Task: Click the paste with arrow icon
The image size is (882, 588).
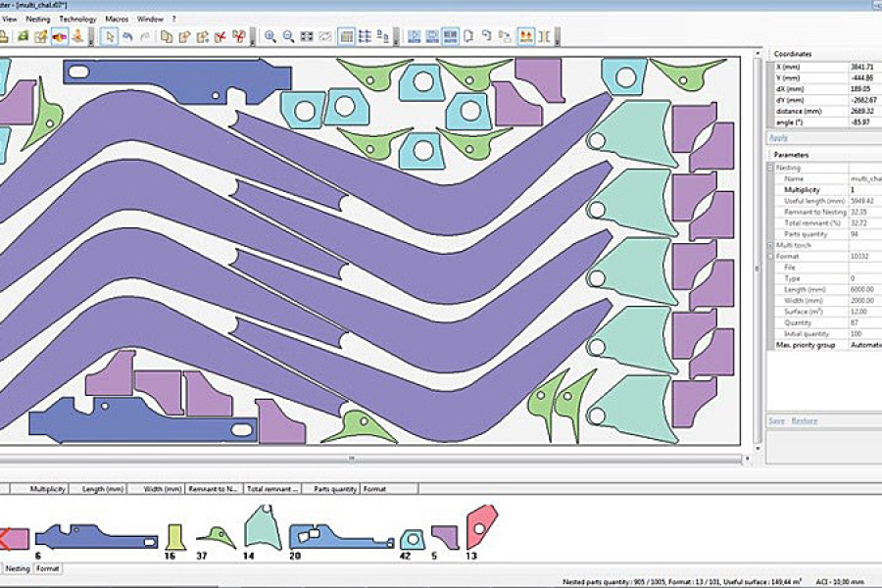Action: point(184,36)
